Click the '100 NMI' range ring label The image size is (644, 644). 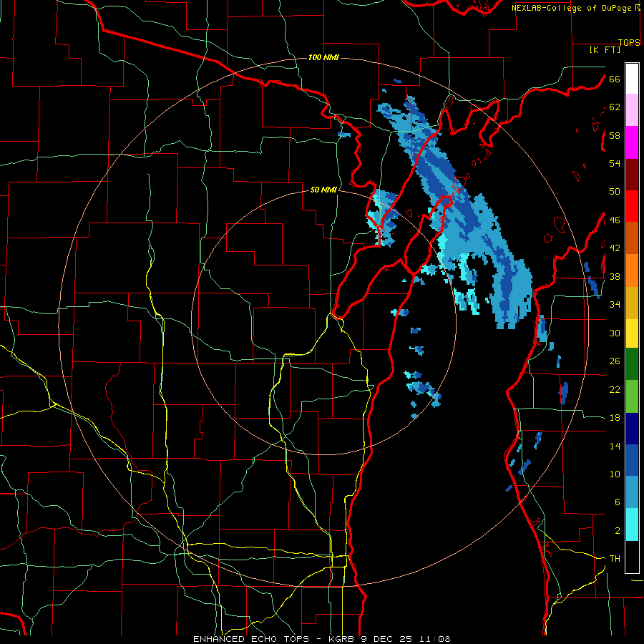point(323,57)
